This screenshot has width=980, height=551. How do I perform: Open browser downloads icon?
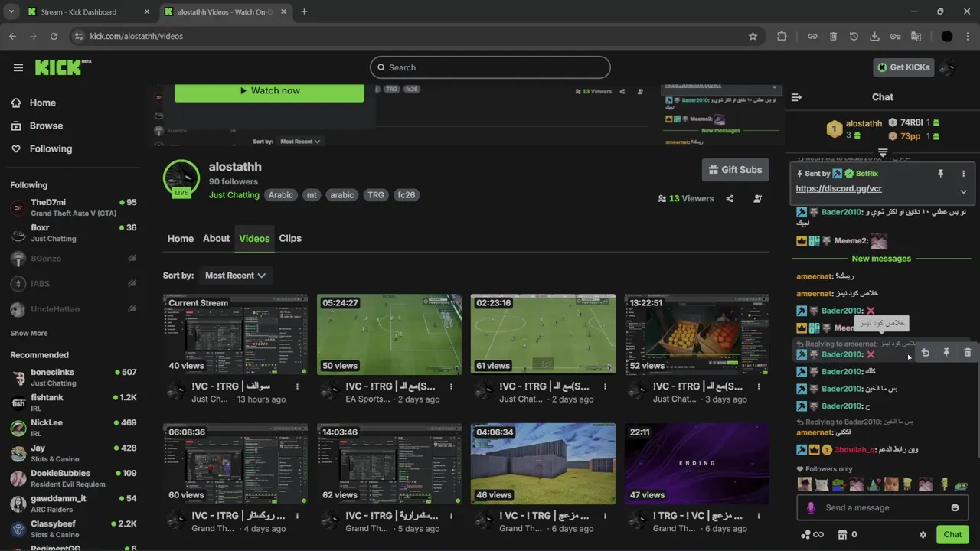click(x=874, y=36)
